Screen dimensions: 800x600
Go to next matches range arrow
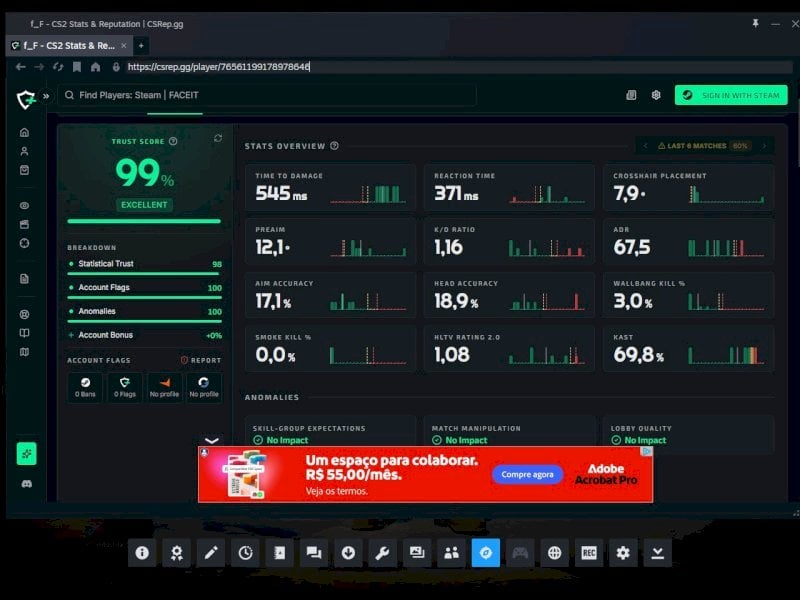(x=764, y=146)
